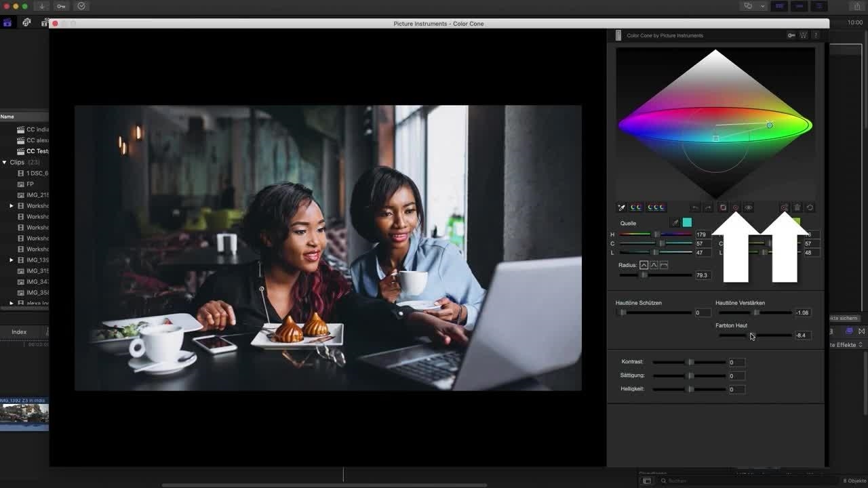Click the Kontrast value input field
Viewport: 868px width, 488px height.
pos(736,363)
